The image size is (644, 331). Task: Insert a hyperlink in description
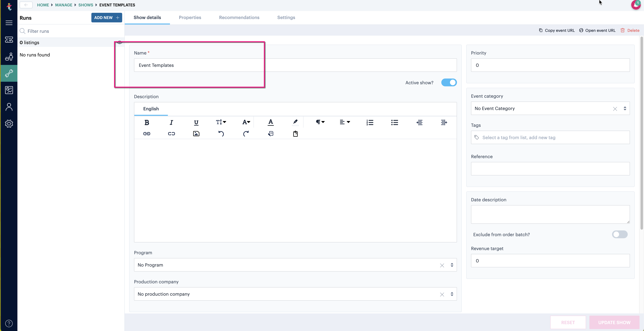147,134
